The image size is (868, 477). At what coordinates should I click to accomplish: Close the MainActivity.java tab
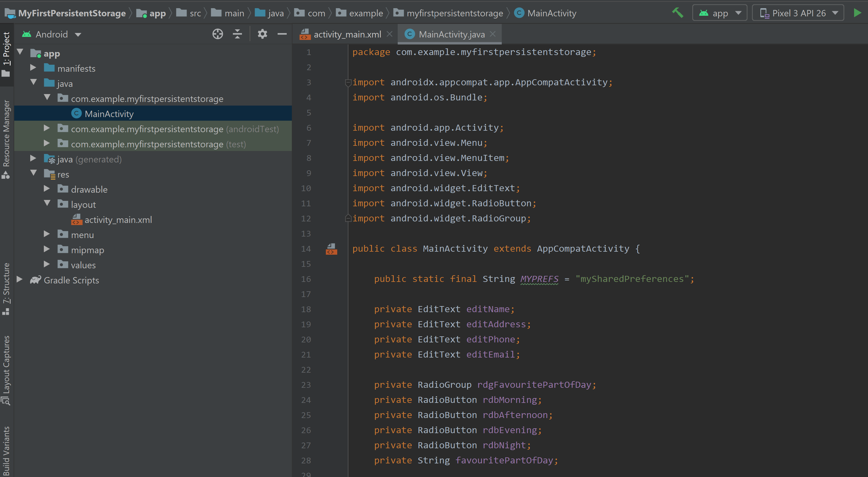click(493, 34)
